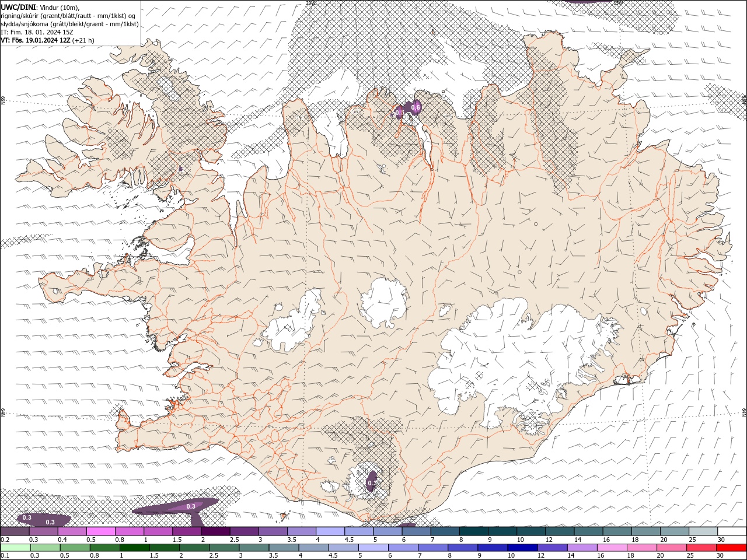This screenshot has width=747, height=560.
Task: Click the lower legend swatch starting at 25
Action: coord(701,548)
